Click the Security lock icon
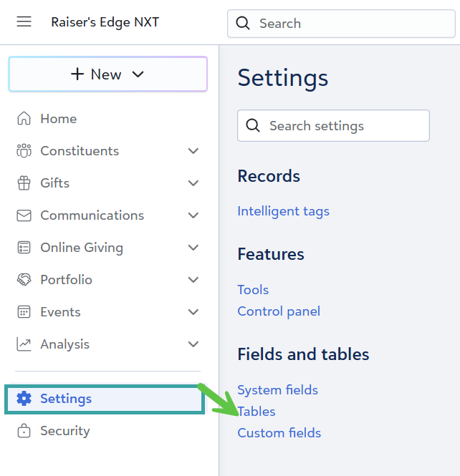The height and width of the screenshot is (476, 460). point(24,431)
